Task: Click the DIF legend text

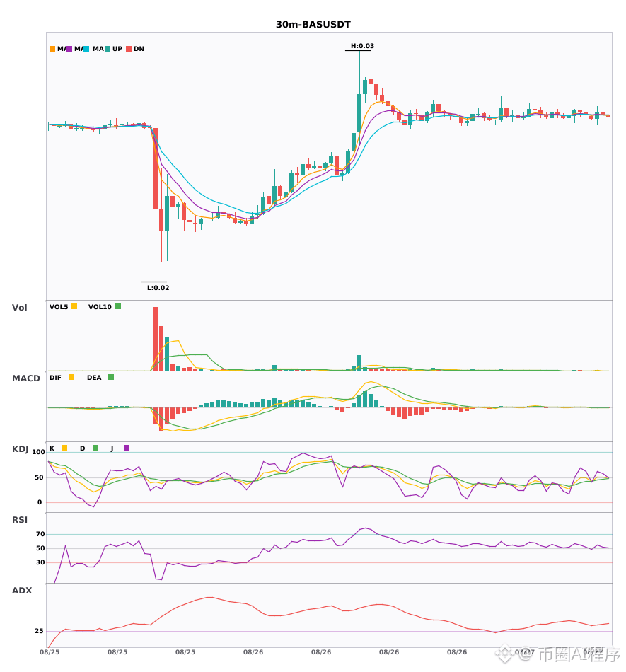Action: tap(55, 378)
